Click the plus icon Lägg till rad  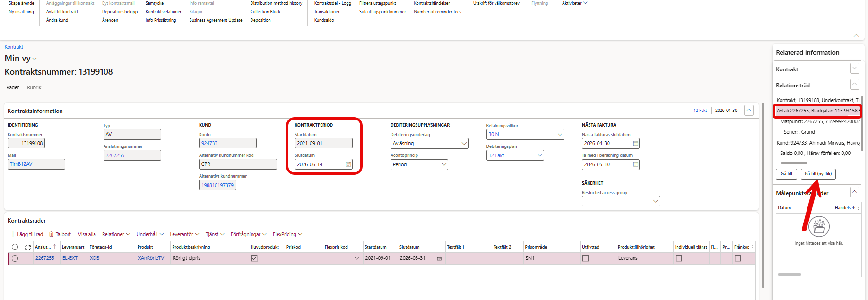pos(13,234)
